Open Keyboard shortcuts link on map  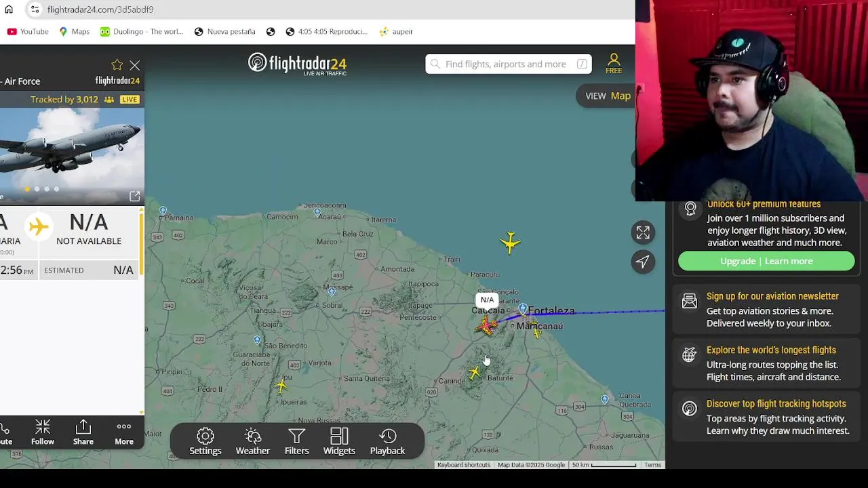click(464, 465)
